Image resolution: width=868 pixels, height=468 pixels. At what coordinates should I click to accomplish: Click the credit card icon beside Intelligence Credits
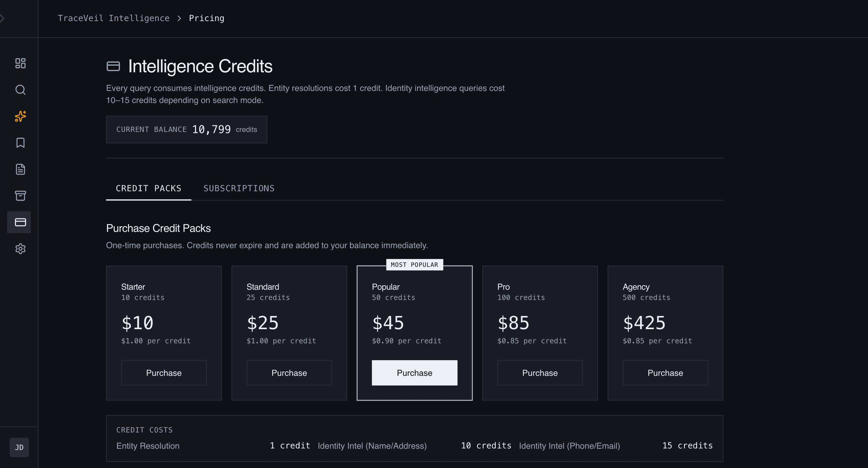pyautogui.click(x=113, y=66)
